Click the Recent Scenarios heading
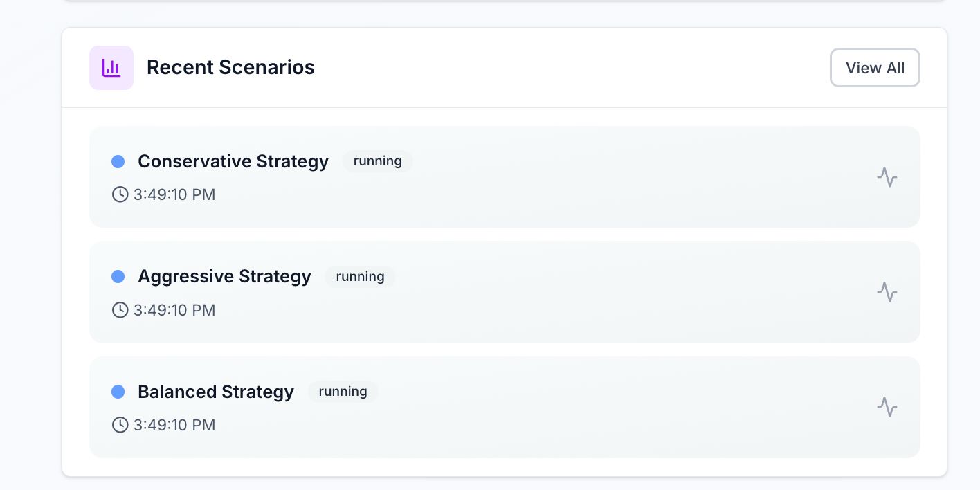Viewport: 980px width, 490px height. [x=230, y=68]
